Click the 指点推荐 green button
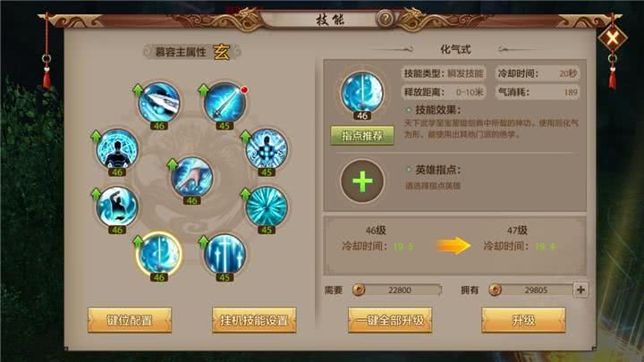 tap(362, 136)
